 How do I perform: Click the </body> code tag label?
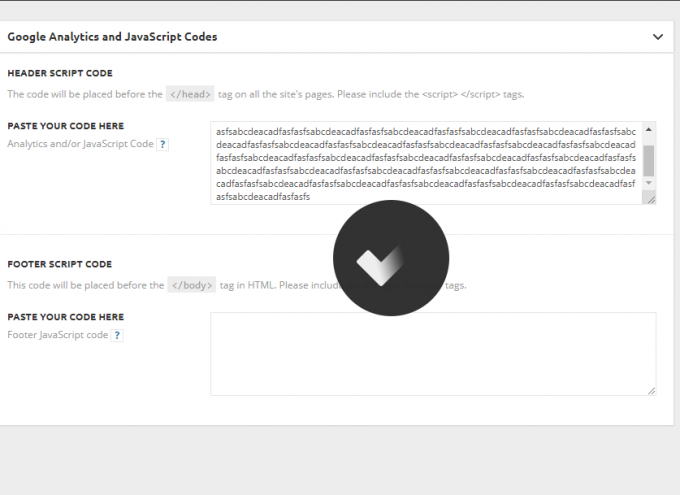point(192,285)
